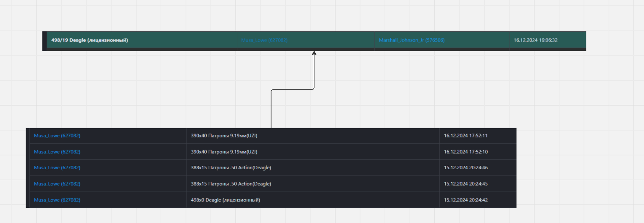
Task: Click the 16.12.2024 19:06:32 timestamp
Action: tap(535, 40)
